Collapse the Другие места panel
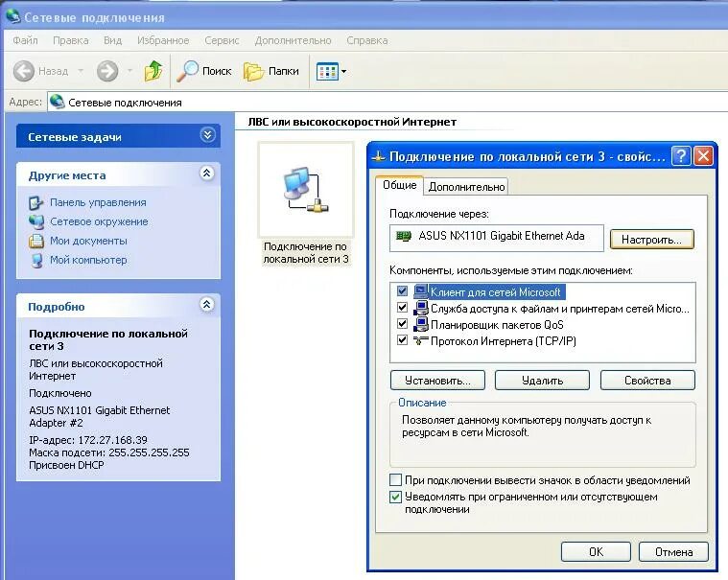The image size is (728, 580). pyautogui.click(x=206, y=174)
